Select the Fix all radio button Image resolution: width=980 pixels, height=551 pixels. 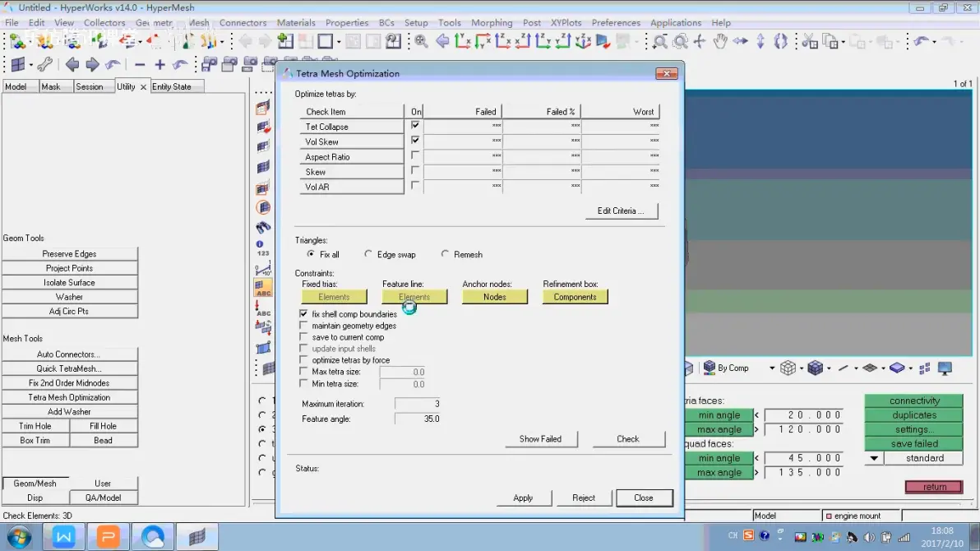[x=311, y=254]
